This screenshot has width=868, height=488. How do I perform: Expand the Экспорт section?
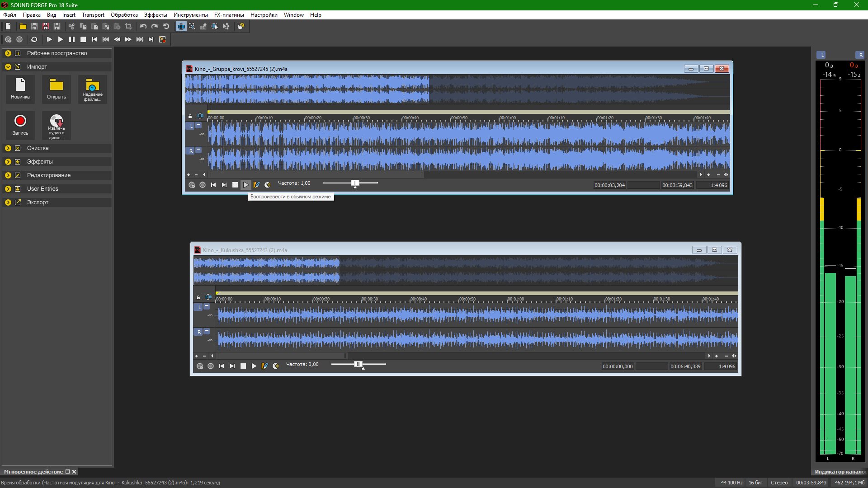click(8, 202)
